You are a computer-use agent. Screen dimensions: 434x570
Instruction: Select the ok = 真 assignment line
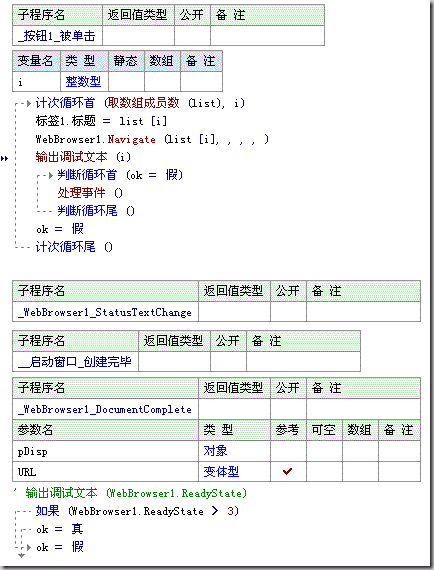(60, 529)
